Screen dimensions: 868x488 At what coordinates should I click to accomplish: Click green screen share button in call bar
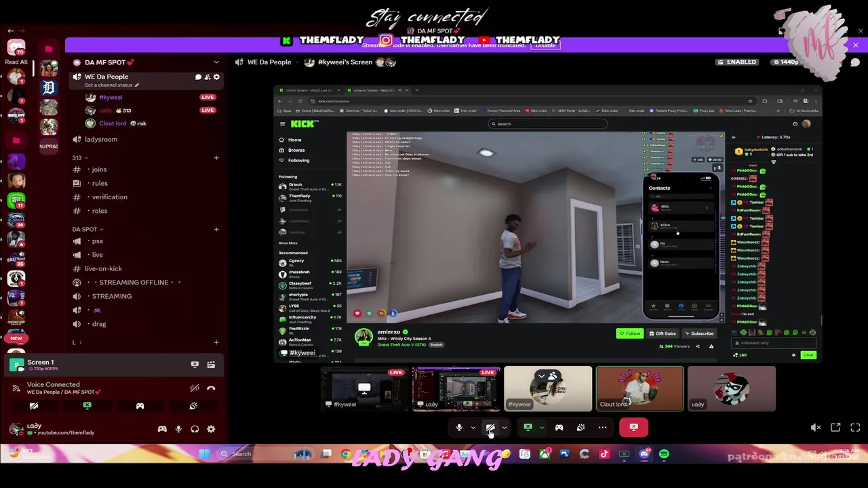528,428
